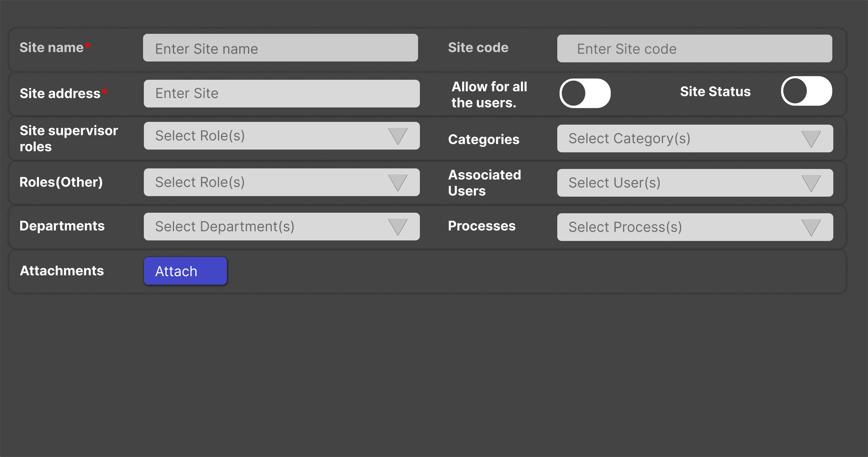Click the Site address input field
Image resolution: width=868 pixels, height=457 pixels.
[282, 94]
